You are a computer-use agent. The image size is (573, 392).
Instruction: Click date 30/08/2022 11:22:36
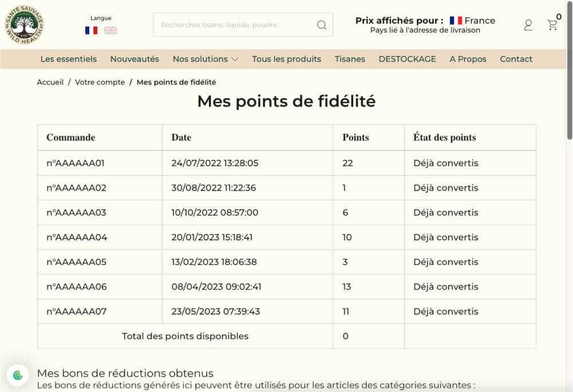coord(214,188)
